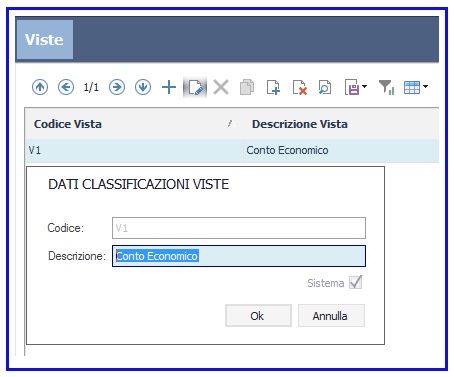Click the page with magnifier icon

point(325,87)
